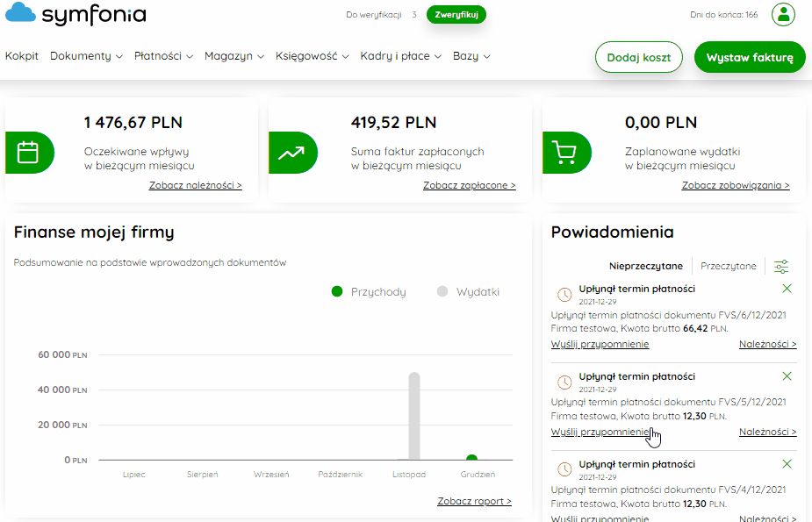The height and width of the screenshot is (522, 812).
Task: Switch to the Przeczytane notifications tab
Action: [728, 266]
